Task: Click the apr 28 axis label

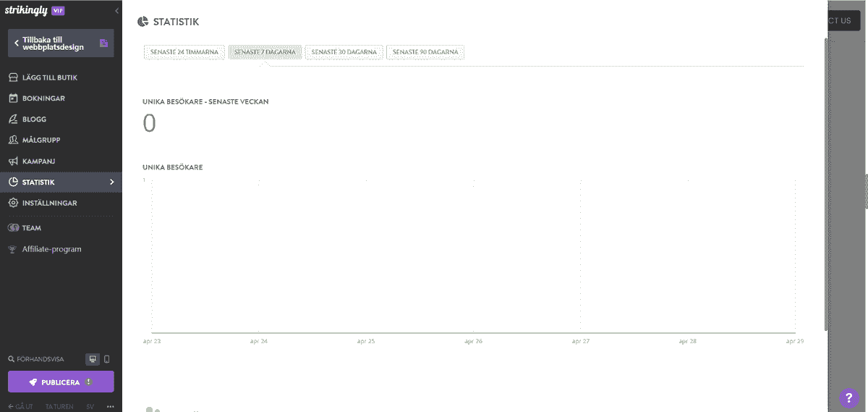Action: (688, 340)
